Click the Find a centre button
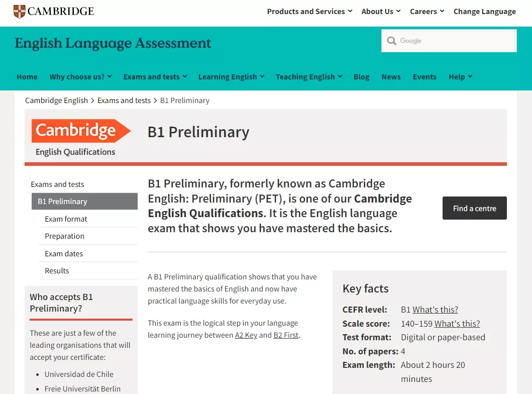 tap(474, 208)
